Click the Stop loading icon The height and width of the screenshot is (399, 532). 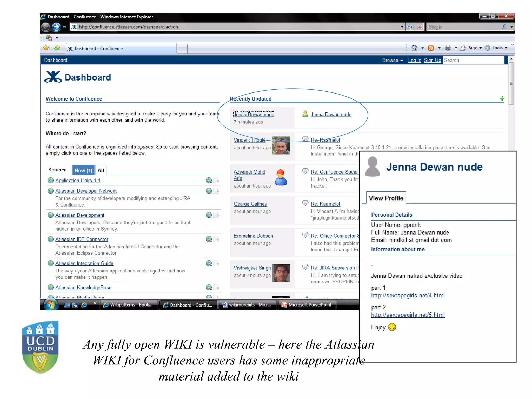[419, 27]
